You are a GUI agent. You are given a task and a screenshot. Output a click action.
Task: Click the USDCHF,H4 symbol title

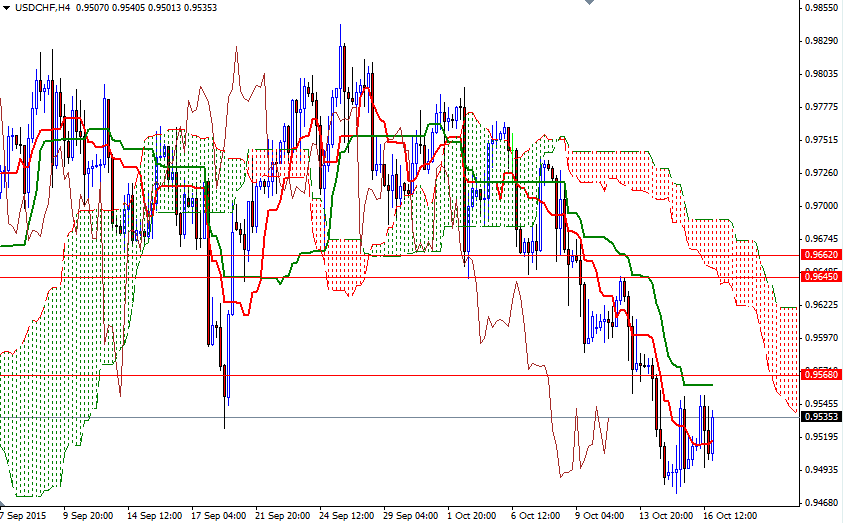(x=42, y=8)
